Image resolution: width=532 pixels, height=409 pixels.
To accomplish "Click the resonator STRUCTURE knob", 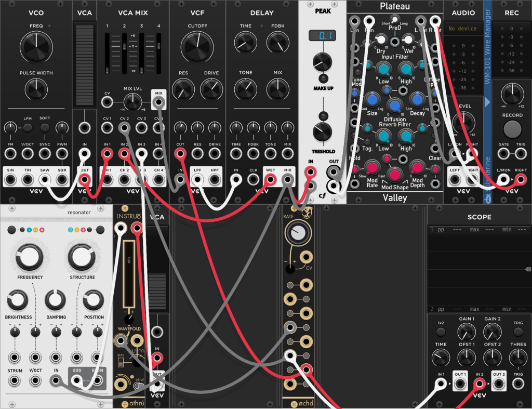I will pos(82,257).
